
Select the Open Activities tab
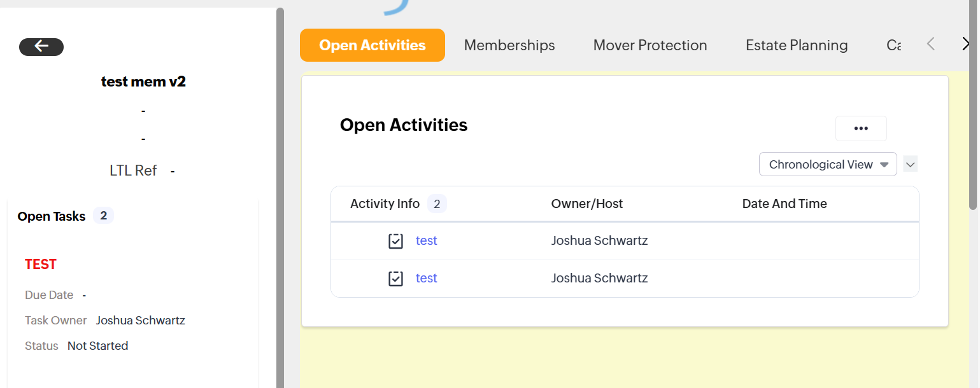[x=373, y=45]
